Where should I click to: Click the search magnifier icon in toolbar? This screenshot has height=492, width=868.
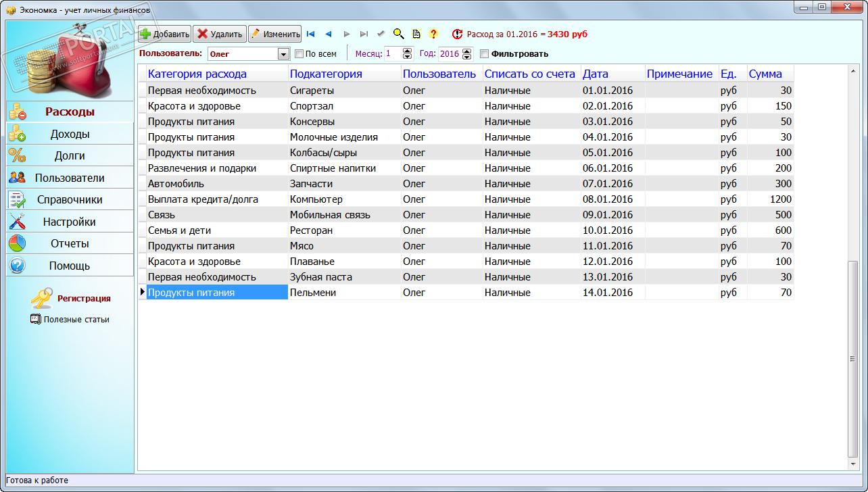point(398,34)
